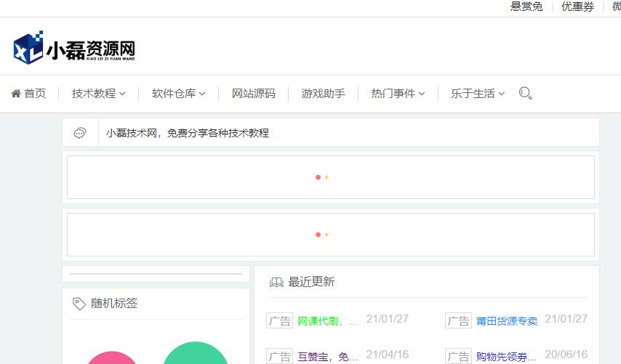Click the home icon beside 首页
621x364 pixels.
click(x=16, y=94)
